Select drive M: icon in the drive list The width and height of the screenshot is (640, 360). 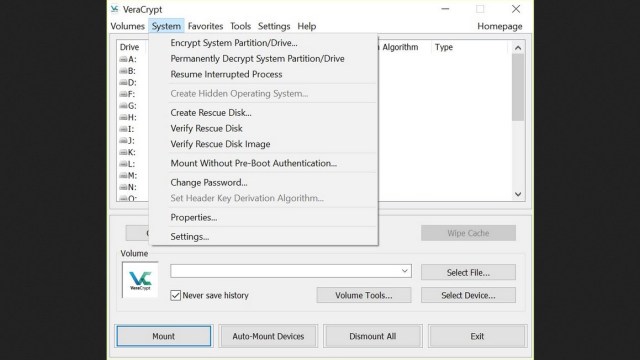(x=123, y=176)
